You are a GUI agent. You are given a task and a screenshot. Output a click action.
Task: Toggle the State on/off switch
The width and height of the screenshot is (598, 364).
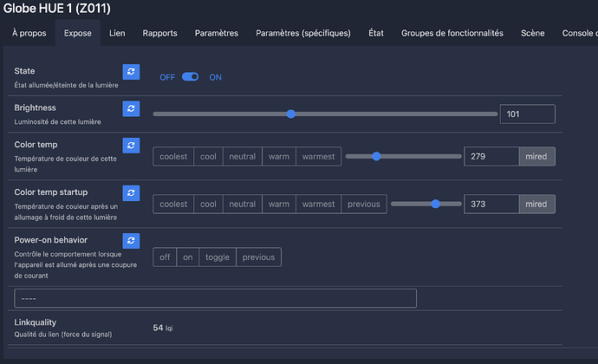[190, 77]
